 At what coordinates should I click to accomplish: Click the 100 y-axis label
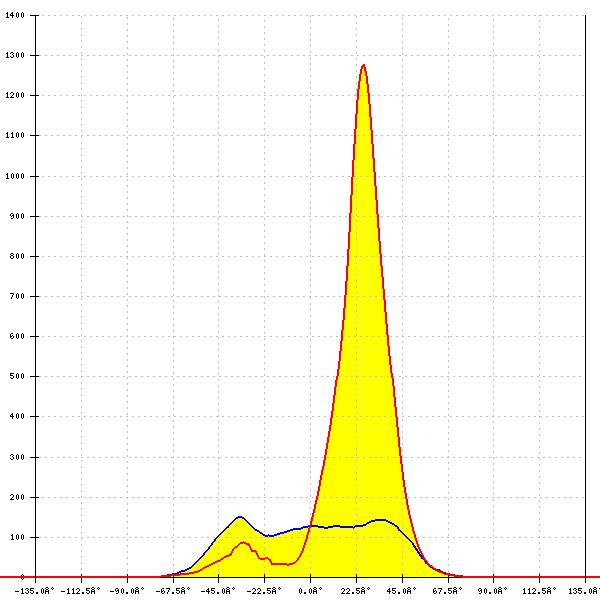pos(17,537)
